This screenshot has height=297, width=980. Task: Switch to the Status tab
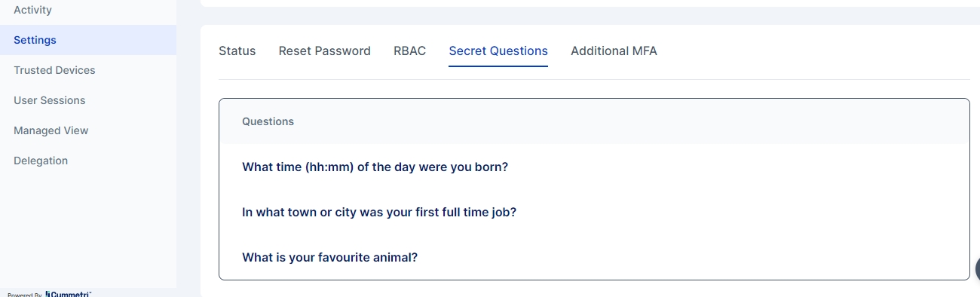coord(237,51)
